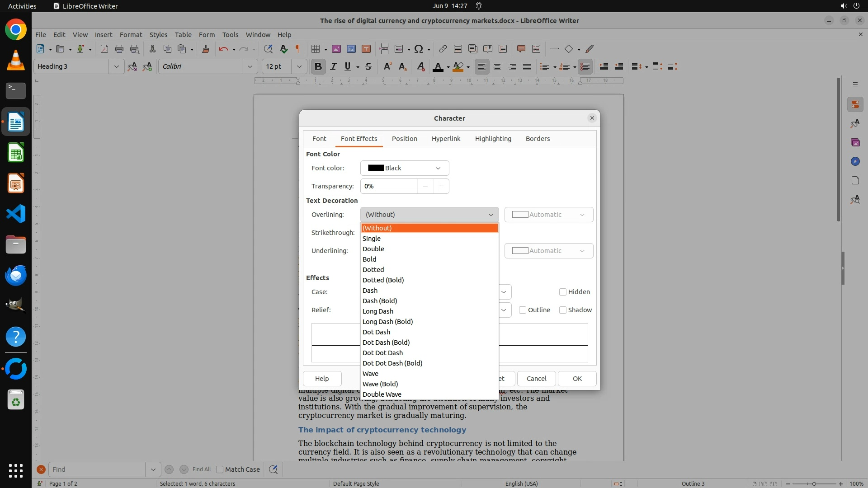Open the Font color dropdown
The width and height of the screenshot is (868, 488).
pos(405,168)
